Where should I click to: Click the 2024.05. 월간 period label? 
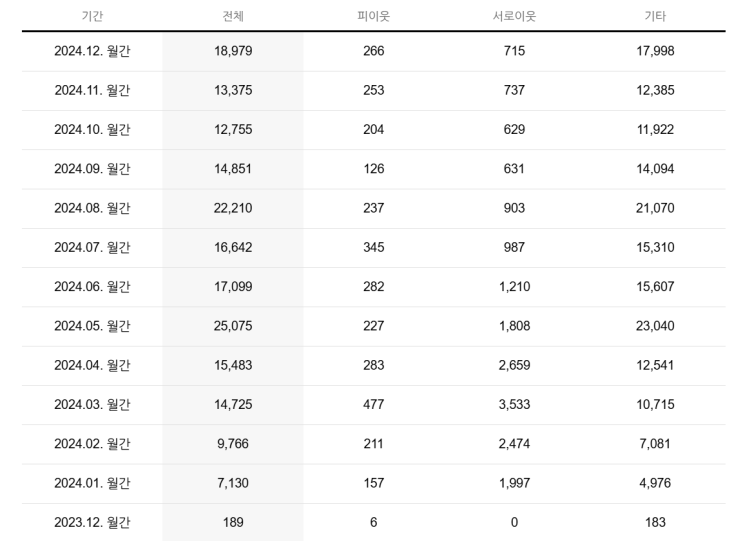[92, 326]
